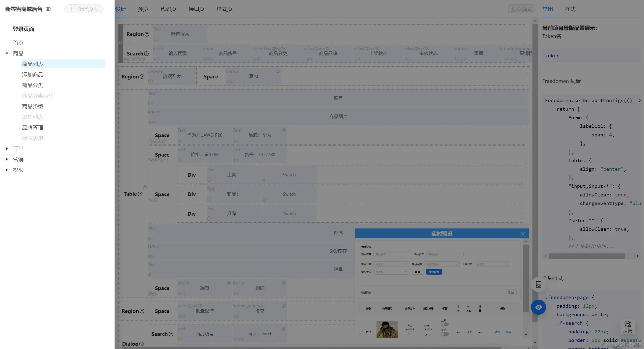The width and height of the screenshot is (644, 349).
Task: Open 上架状态 dropdown in preview
Action: coord(492,264)
